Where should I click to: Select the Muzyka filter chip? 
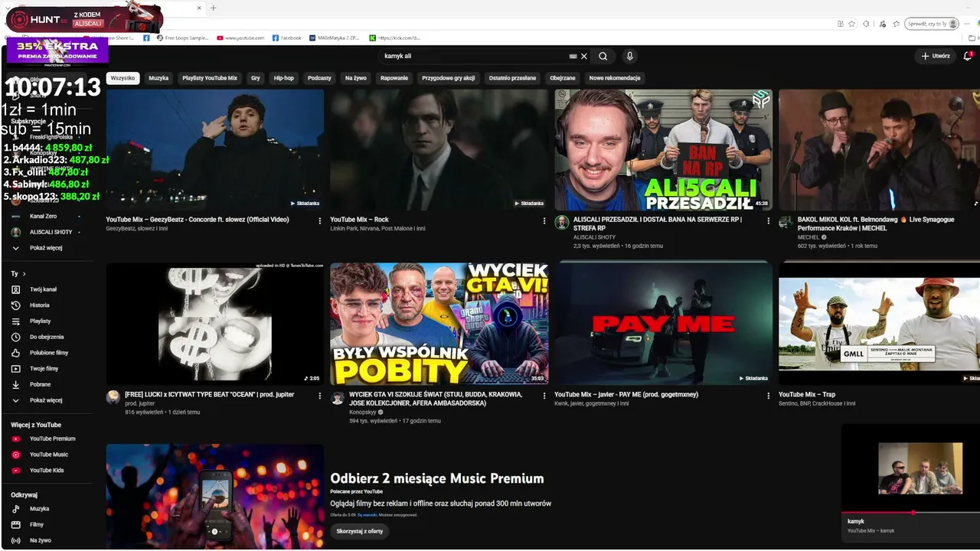[x=158, y=78]
